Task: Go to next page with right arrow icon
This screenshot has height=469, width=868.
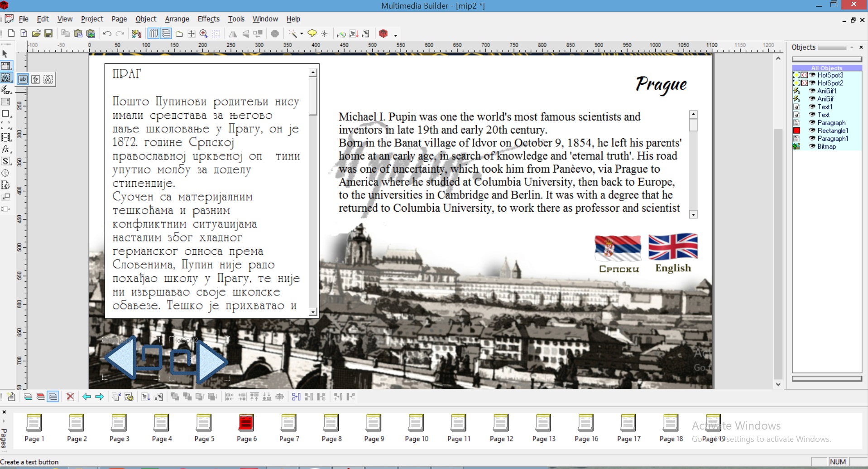Action: [x=100, y=397]
